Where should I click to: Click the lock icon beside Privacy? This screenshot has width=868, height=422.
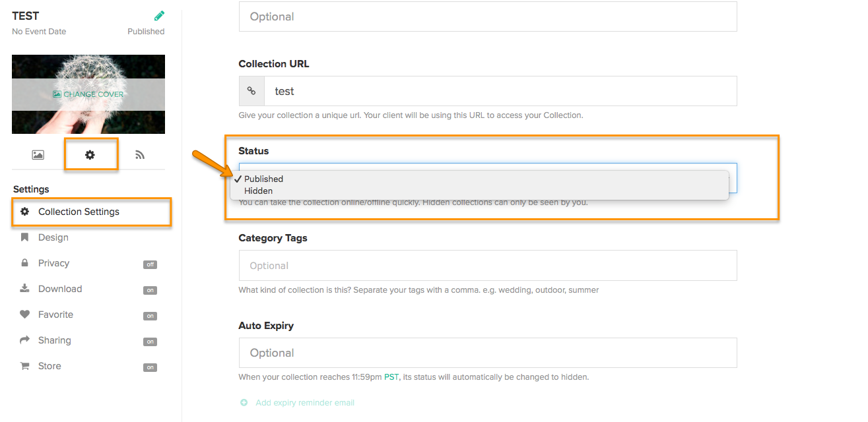coord(25,263)
